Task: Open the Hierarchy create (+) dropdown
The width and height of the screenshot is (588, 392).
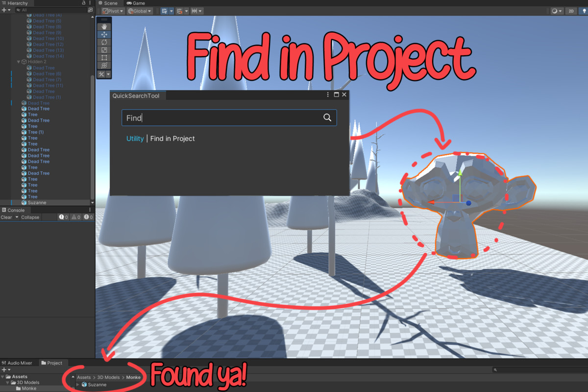Action: click(x=6, y=10)
